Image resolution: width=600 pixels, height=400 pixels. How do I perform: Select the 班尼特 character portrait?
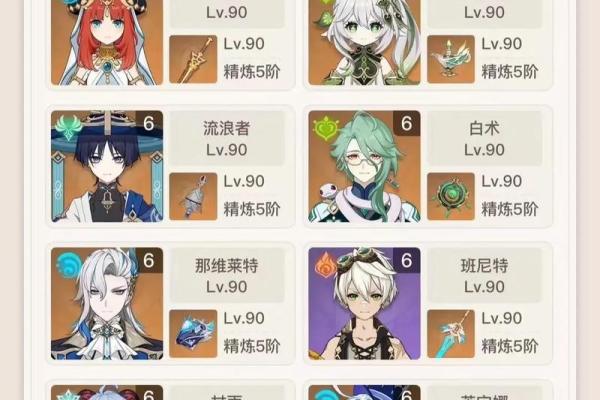click(364, 304)
